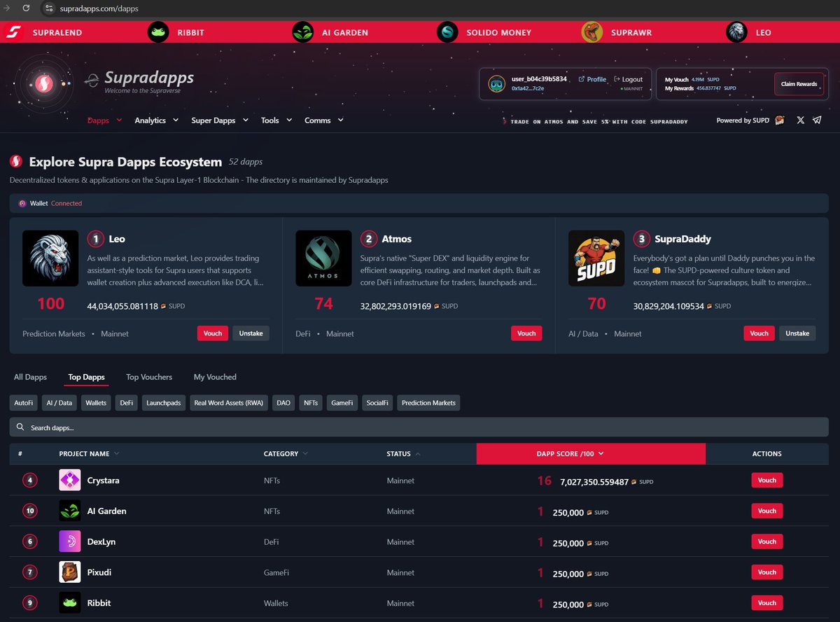The image size is (840, 622).
Task: Unstake from the Leo dapp card
Action: 251,333
